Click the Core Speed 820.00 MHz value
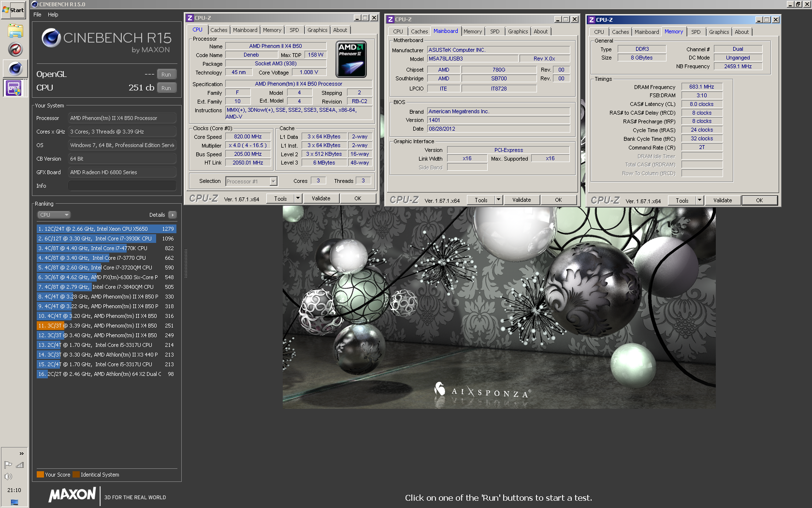The image size is (812, 508). click(247, 137)
